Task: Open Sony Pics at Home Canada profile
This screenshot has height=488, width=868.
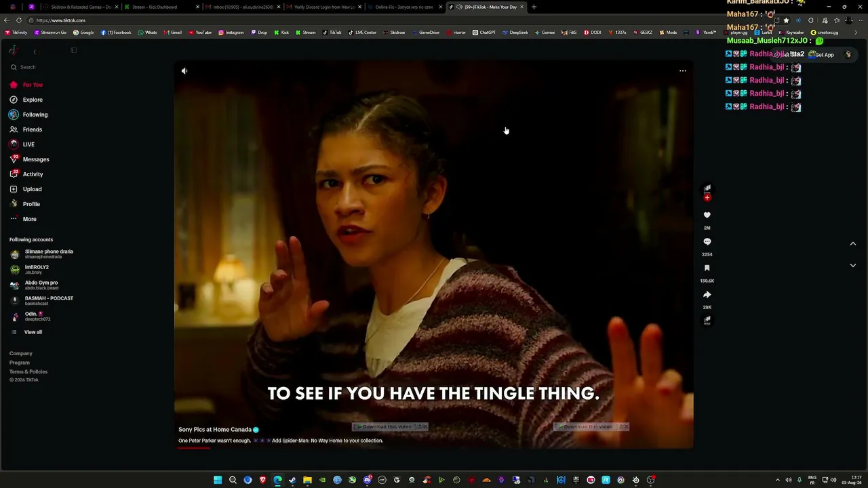Action: click(x=215, y=430)
